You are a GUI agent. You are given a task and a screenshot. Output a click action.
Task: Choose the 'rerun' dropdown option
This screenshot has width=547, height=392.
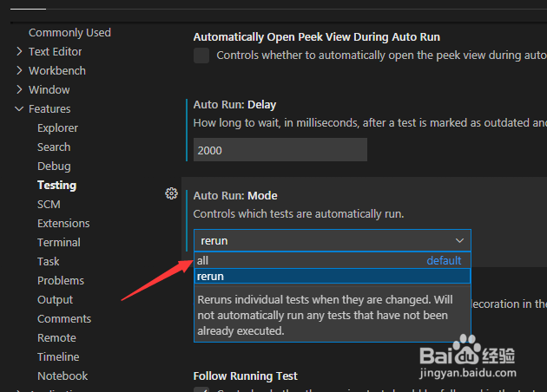point(333,277)
